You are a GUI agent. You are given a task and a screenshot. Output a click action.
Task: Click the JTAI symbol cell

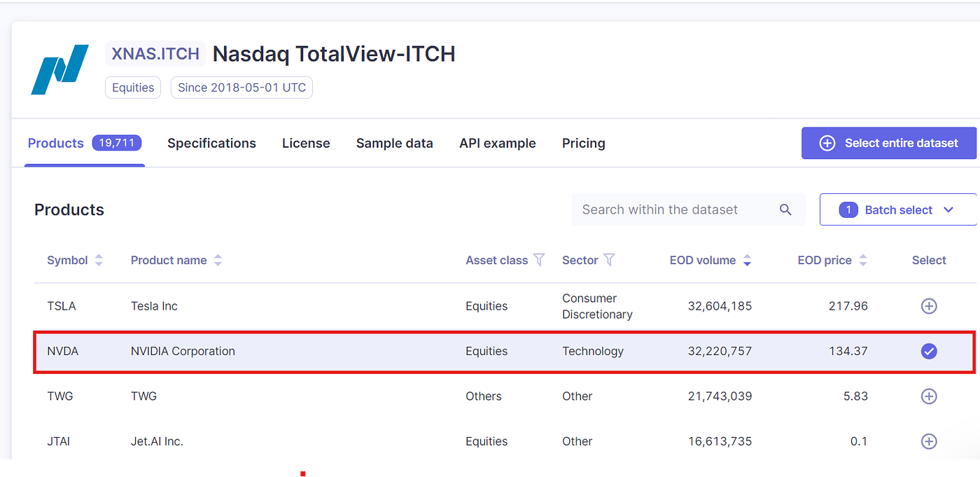point(59,441)
